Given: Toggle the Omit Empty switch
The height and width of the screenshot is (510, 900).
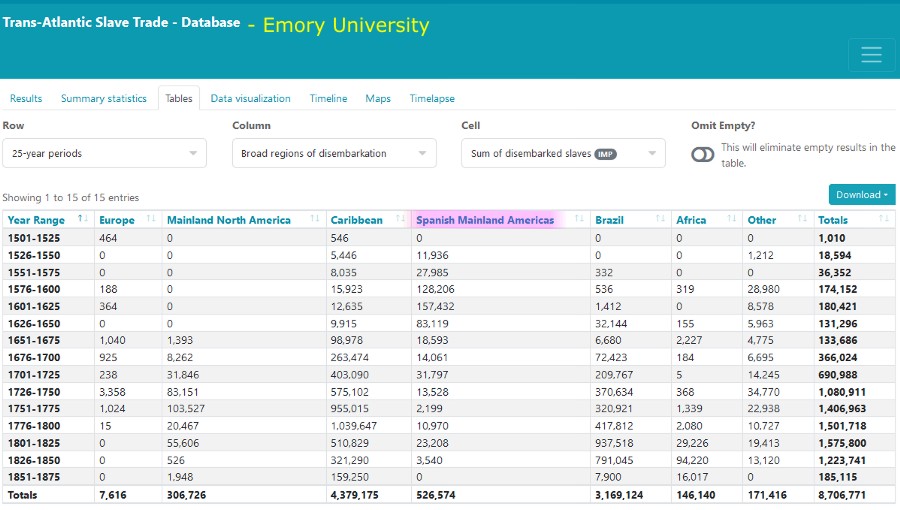Looking at the screenshot, I should coord(703,154).
